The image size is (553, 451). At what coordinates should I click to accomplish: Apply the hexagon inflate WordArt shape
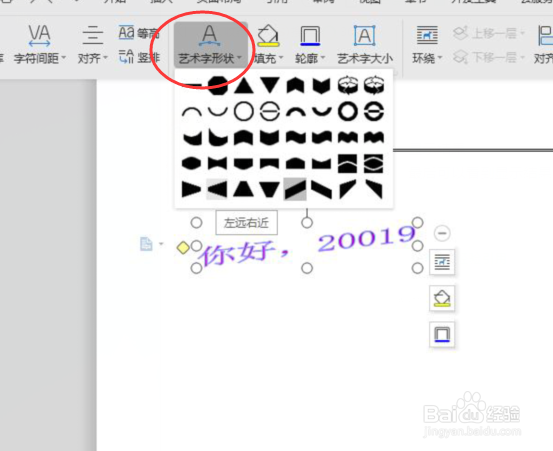(x=192, y=163)
